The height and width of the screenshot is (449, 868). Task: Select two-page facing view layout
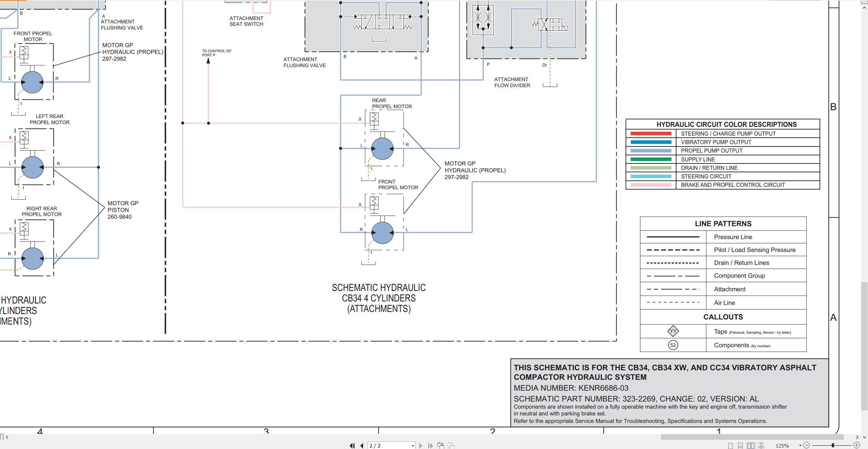[x=751, y=446]
